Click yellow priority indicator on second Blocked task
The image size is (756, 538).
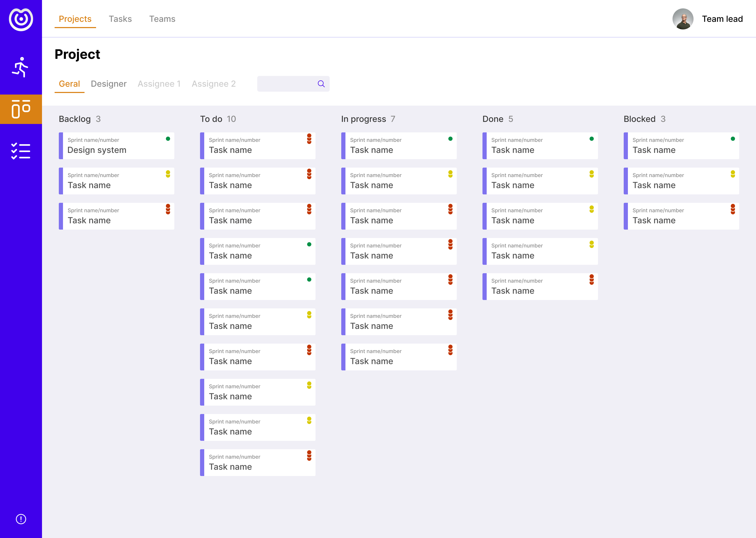pyautogui.click(x=732, y=174)
